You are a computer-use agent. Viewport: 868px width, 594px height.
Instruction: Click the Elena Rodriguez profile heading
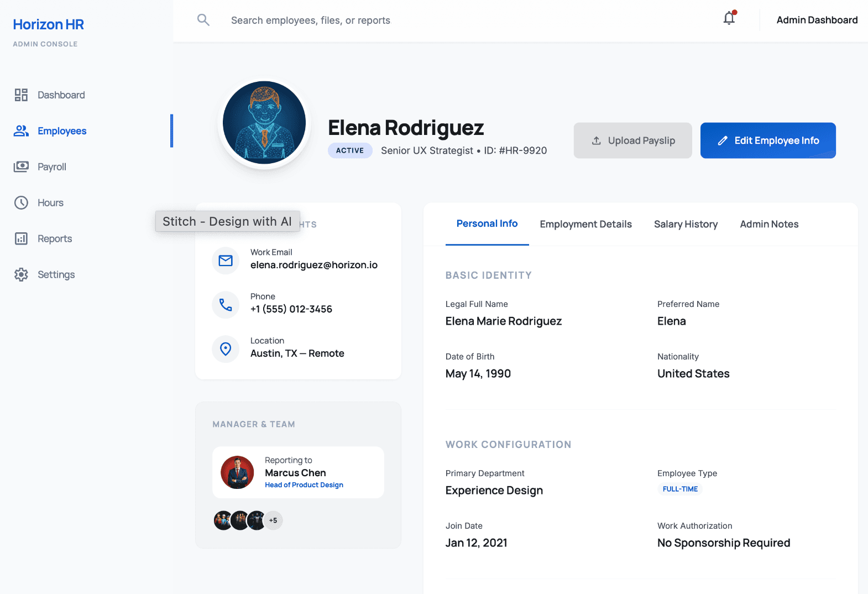point(406,128)
